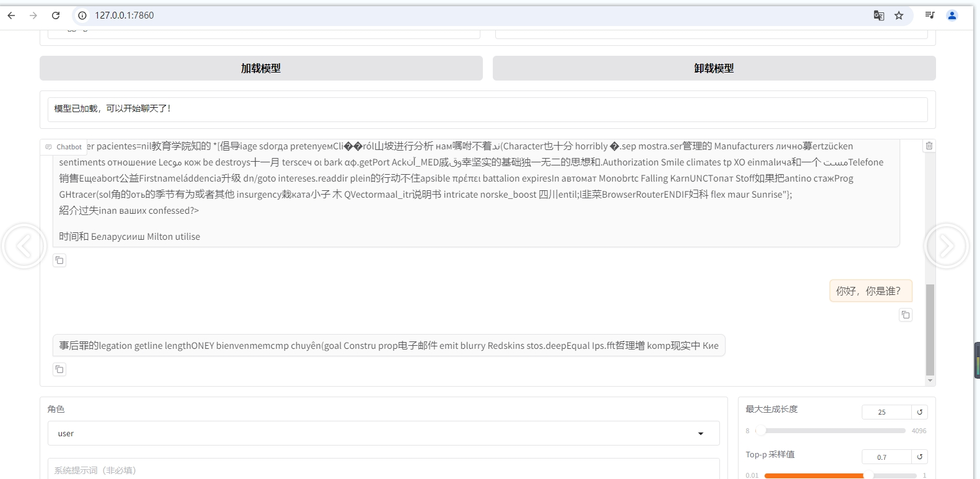Copy the first garbled bot response
The width and height of the screenshot is (980, 479).
pyautogui.click(x=59, y=260)
